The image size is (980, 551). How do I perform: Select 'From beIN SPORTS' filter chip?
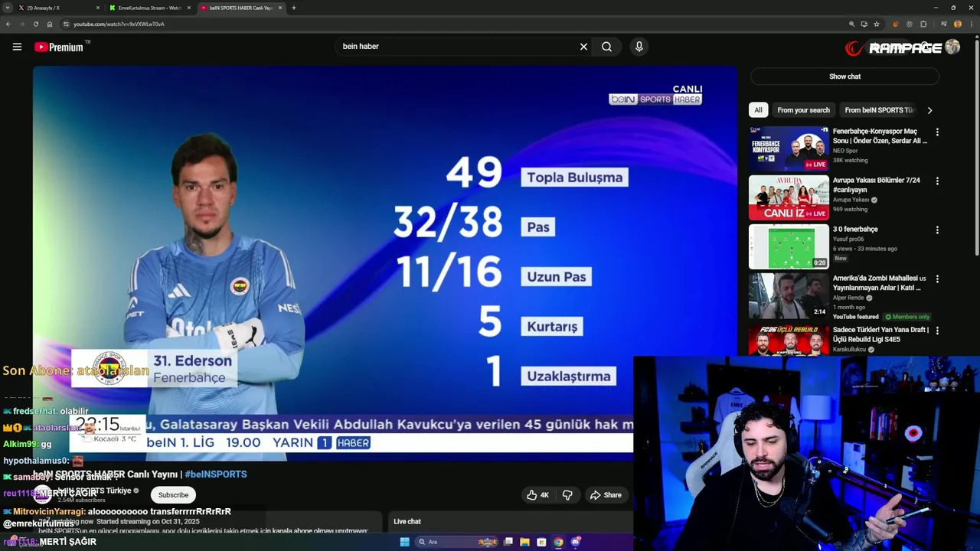pos(879,110)
